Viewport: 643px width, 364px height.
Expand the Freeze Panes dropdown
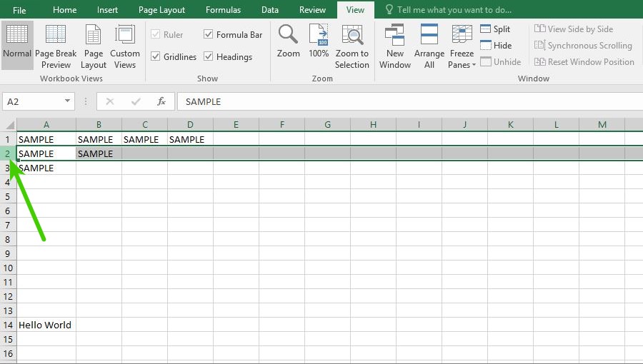point(462,46)
